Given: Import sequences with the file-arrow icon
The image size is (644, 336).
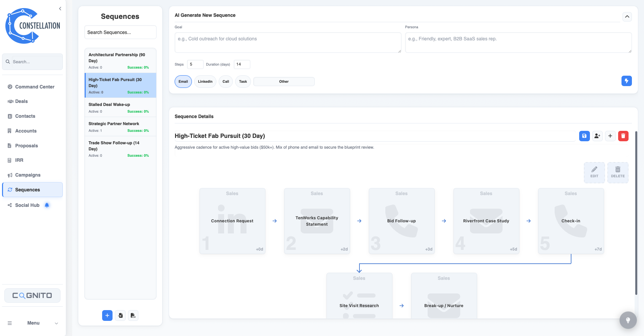Looking at the screenshot, I should [x=120, y=315].
